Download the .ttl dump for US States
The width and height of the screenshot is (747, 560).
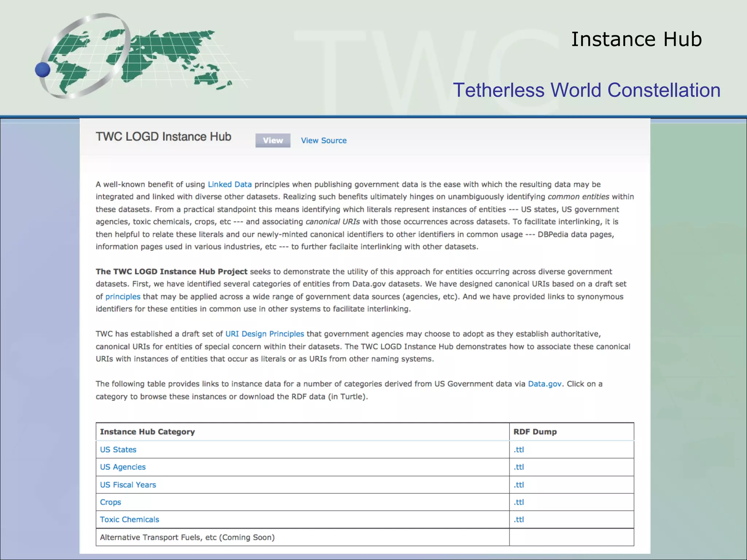point(519,450)
